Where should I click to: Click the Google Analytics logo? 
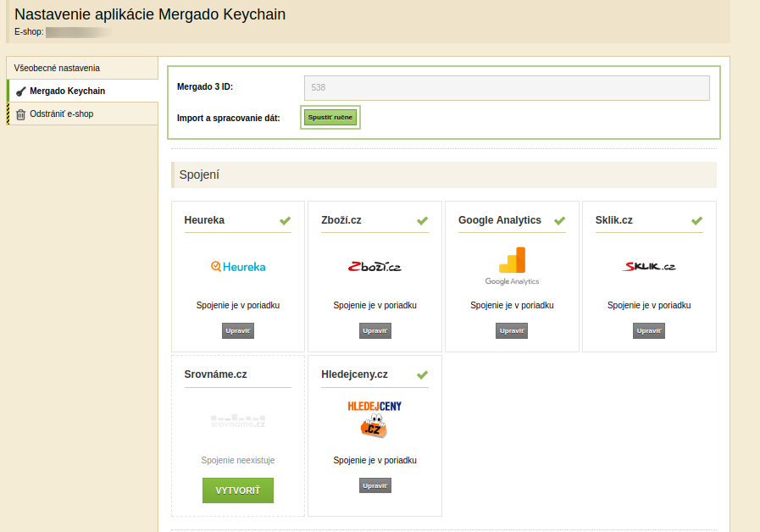click(x=512, y=266)
